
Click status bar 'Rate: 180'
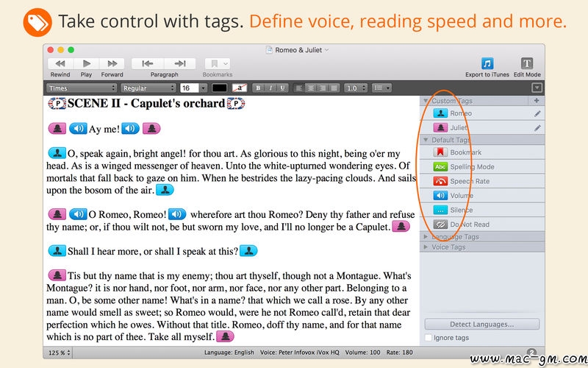coord(399,353)
